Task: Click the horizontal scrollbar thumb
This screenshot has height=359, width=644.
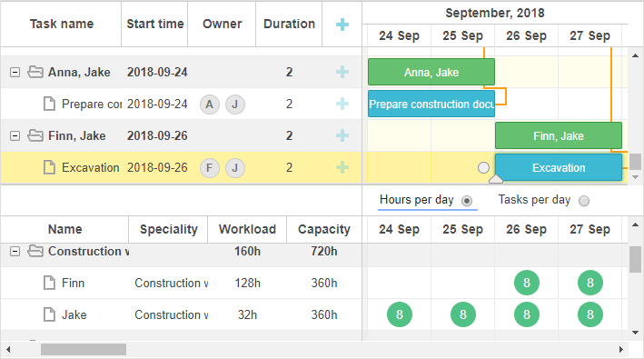Action: [x=84, y=350]
